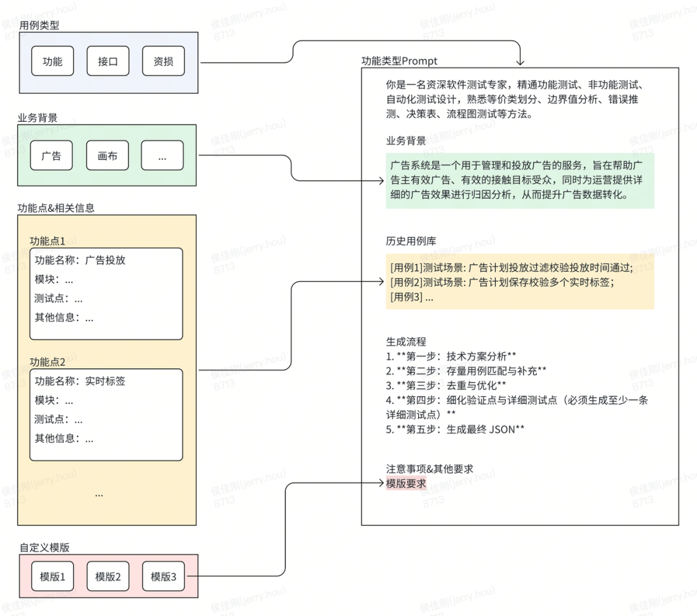Pick the 模版3 custom template box
Screen dimensions: 697x616
coord(163,576)
